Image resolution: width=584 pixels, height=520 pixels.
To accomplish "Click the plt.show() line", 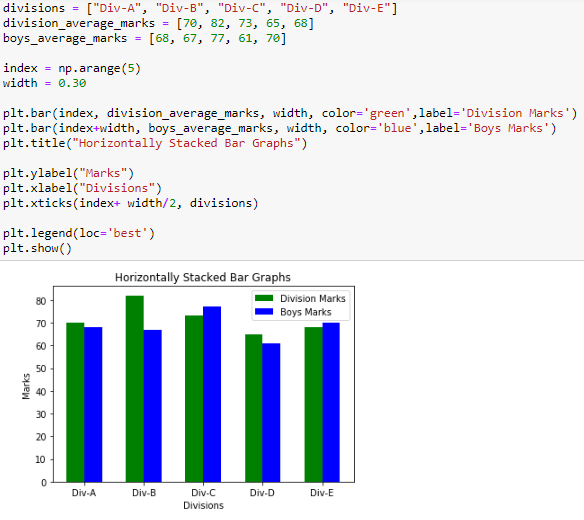I will pos(37,248).
